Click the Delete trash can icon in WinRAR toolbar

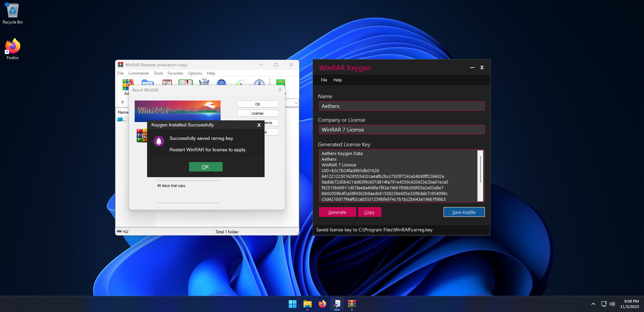coord(204,82)
